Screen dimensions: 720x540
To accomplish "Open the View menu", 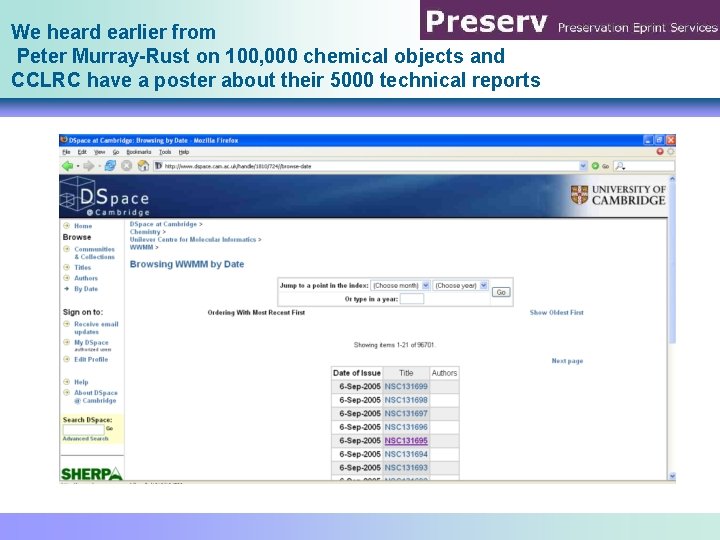I will click(x=100, y=152).
